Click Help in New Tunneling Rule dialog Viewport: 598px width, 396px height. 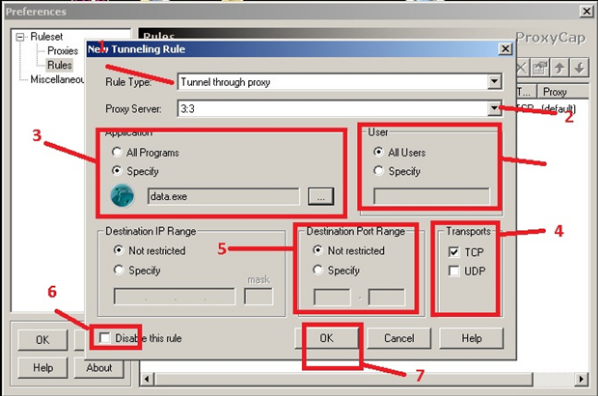pos(471,338)
